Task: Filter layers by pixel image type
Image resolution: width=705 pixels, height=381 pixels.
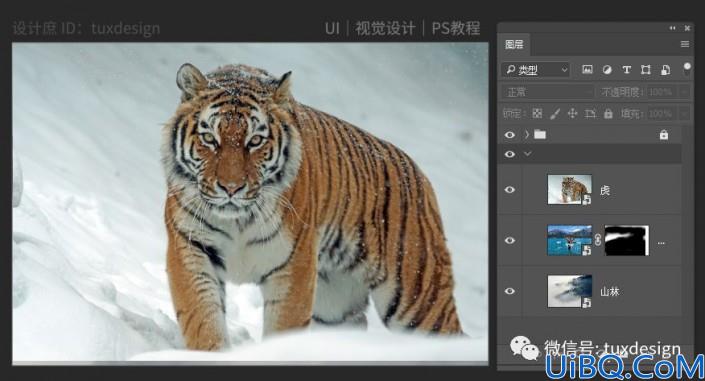Action: tap(587, 70)
